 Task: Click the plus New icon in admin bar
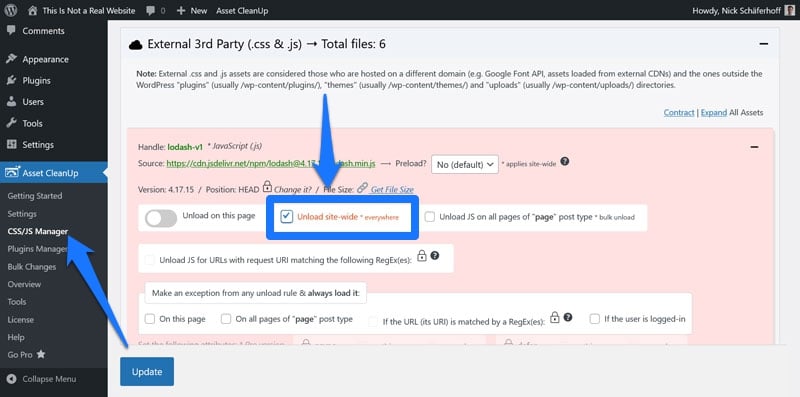coord(181,10)
